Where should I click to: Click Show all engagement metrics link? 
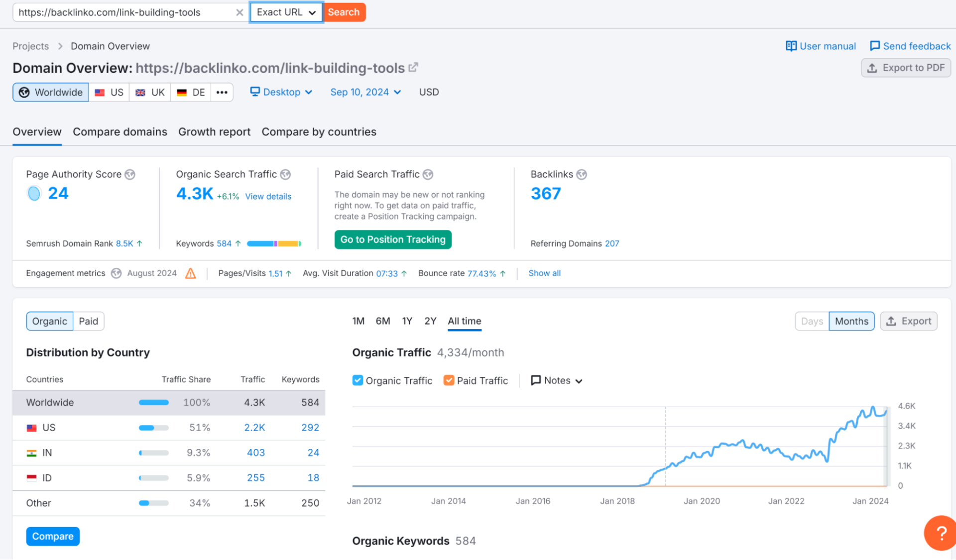click(x=544, y=273)
